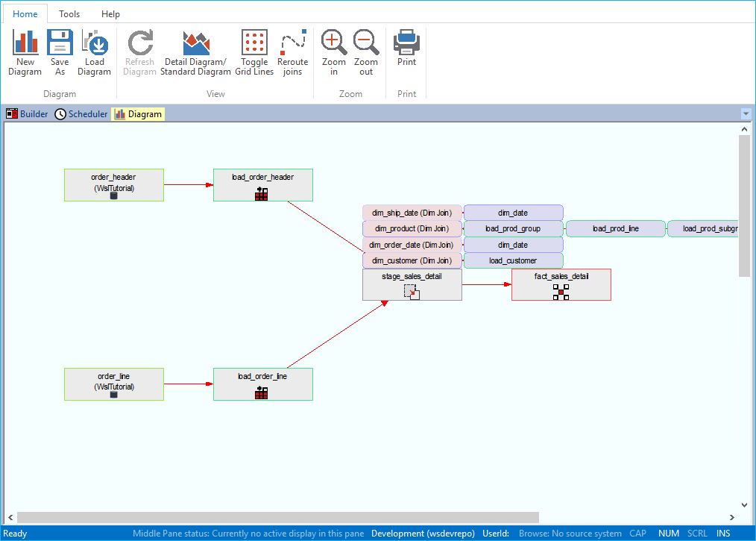The height and width of the screenshot is (541, 756).
Task: Click the fact_sales_detail fact table icon
Action: click(561, 292)
